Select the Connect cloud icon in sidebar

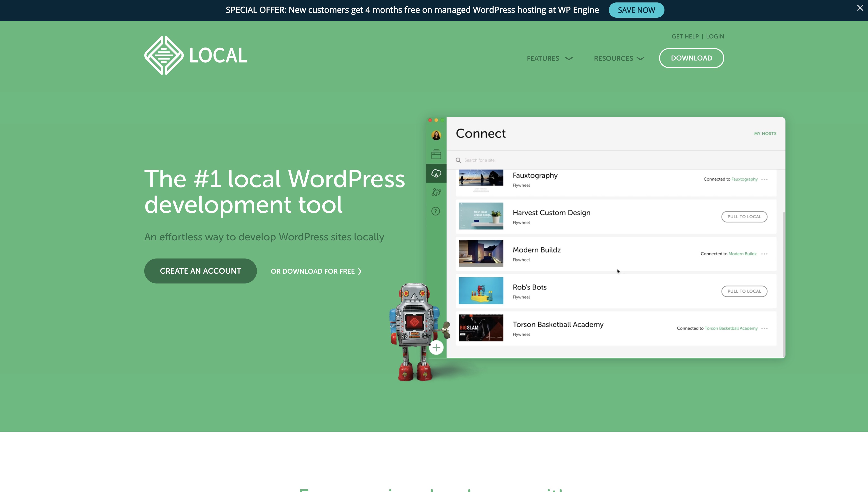point(436,173)
